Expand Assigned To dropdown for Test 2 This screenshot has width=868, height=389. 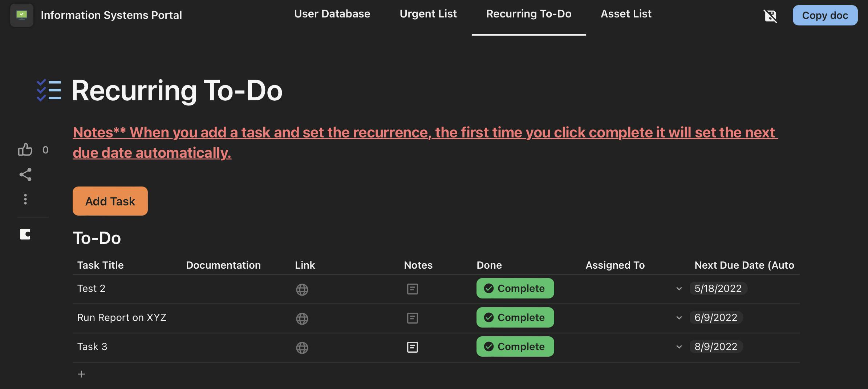click(x=679, y=289)
